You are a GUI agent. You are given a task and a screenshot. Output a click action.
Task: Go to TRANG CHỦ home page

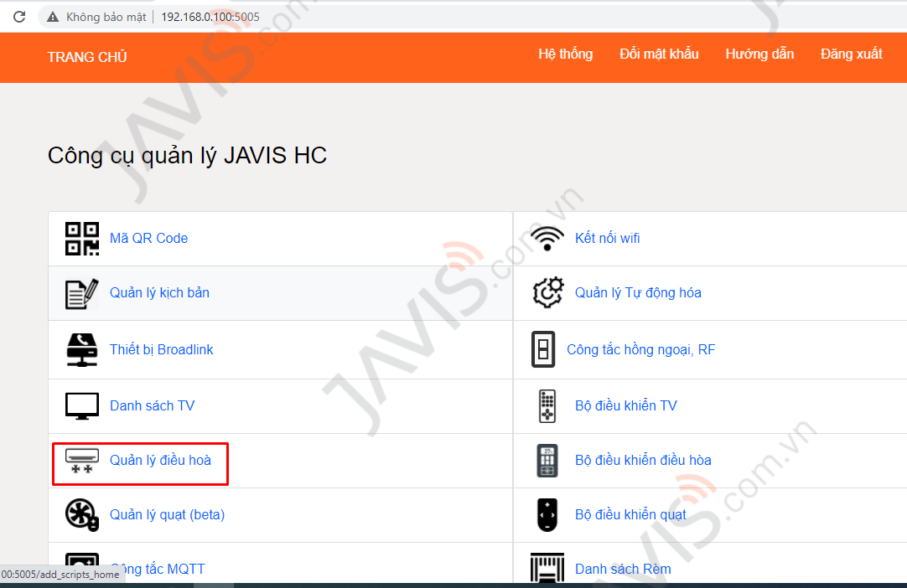point(87,57)
